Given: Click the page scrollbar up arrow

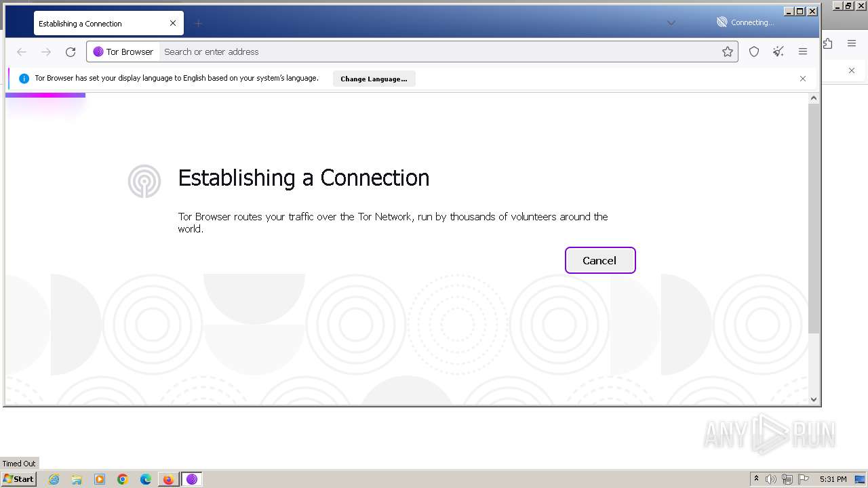Looking at the screenshot, I should (x=814, y=98).
